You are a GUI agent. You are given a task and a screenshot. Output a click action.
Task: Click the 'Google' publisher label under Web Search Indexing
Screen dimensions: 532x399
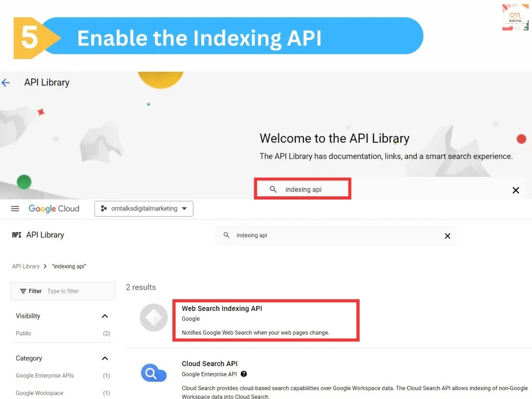tap(191, 319)
